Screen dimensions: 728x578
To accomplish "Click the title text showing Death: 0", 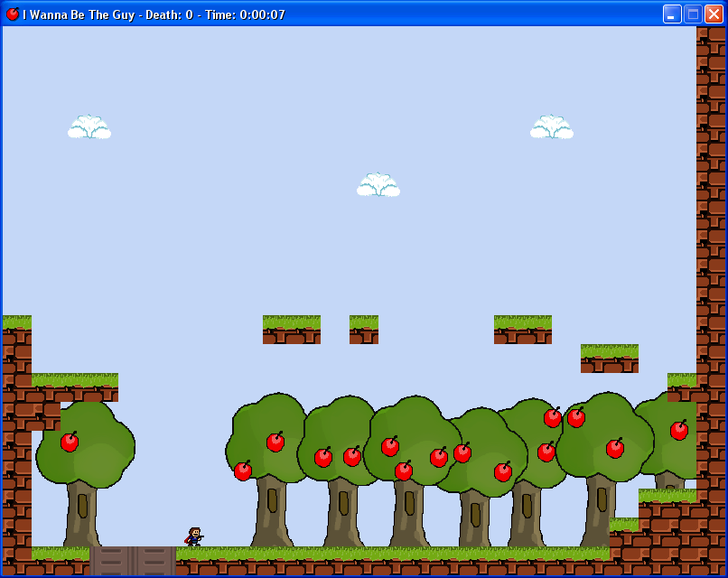I will point(169,14).
